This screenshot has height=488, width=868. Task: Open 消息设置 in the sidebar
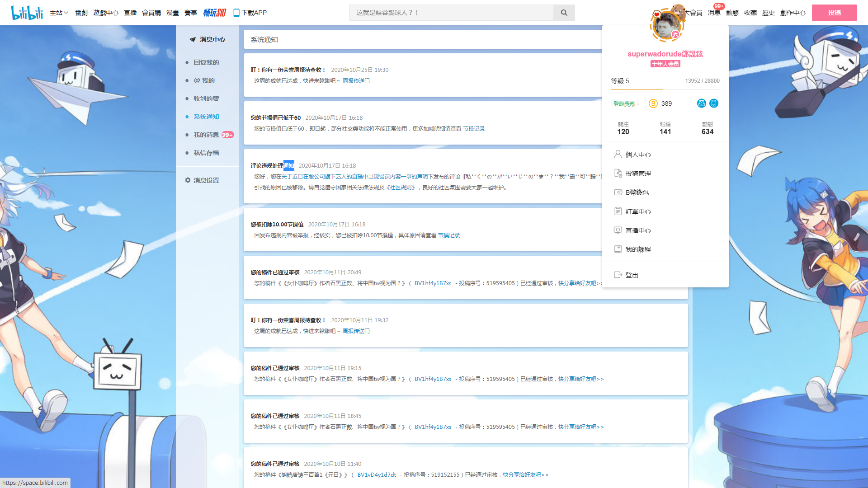click(206, 180)
